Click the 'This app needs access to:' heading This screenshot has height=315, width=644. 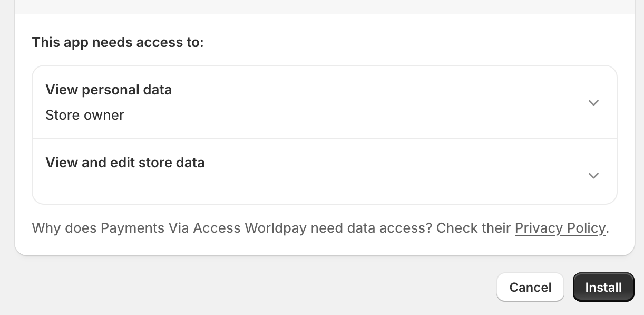[118, 42]
